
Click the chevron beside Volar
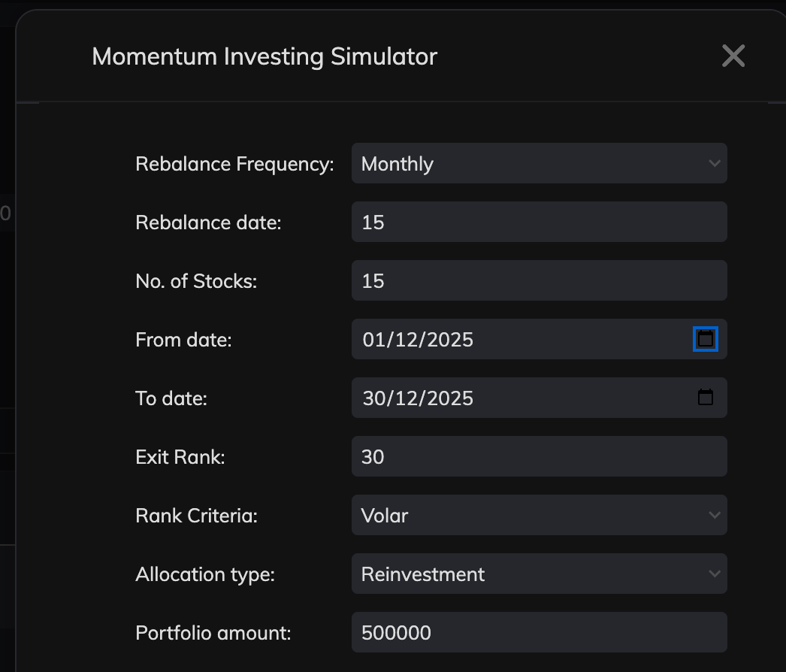pyautogui.click(x=715, y=515)
